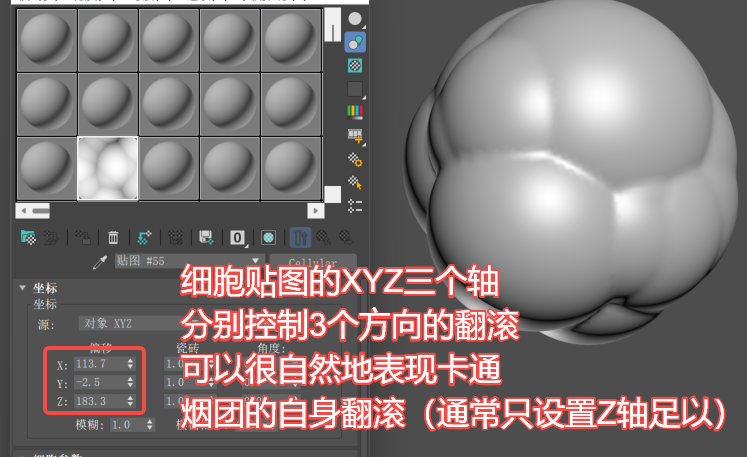Image resolution: width=747 pixels, height=457 pixels.
Task: Open the Material/Map Navigator icon
Action: (354, 206)
